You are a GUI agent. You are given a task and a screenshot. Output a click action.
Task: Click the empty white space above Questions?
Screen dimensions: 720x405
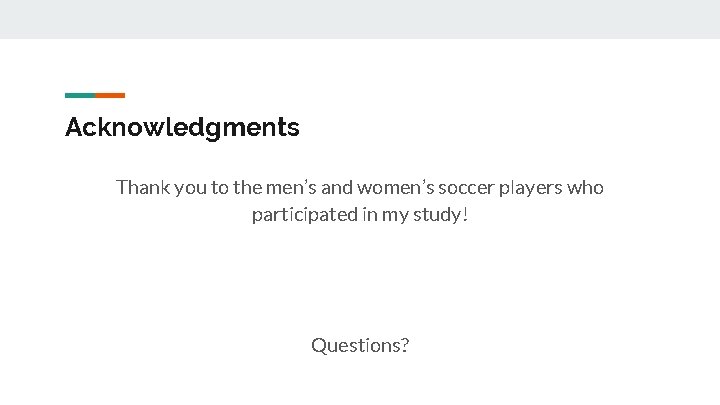[360, 280]
